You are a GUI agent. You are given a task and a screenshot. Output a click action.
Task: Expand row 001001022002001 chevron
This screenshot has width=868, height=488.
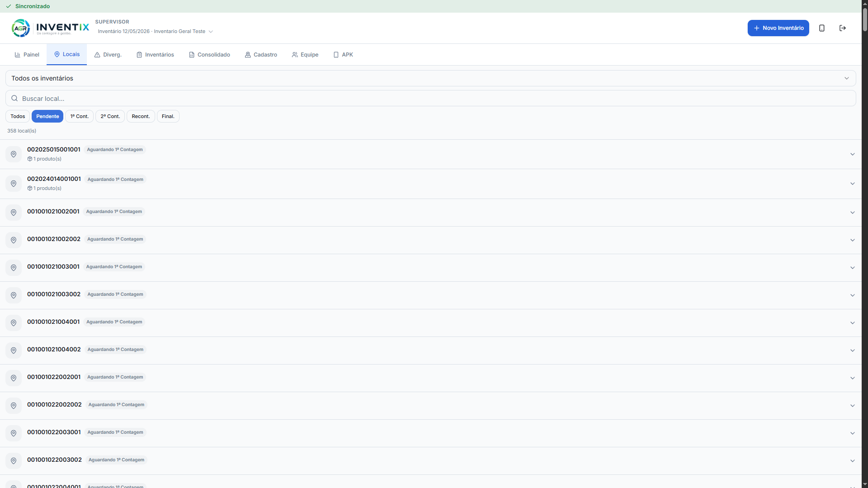852,378
